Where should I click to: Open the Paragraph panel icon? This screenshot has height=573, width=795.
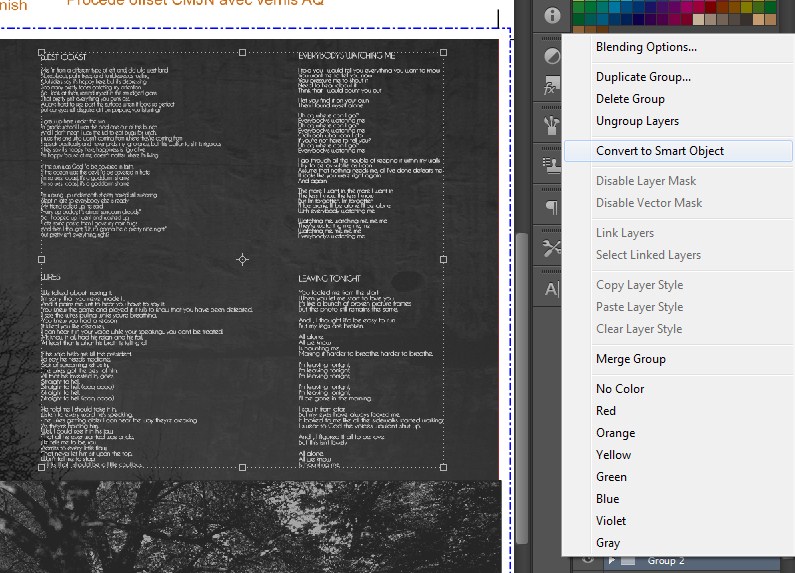tap(551, 207)
